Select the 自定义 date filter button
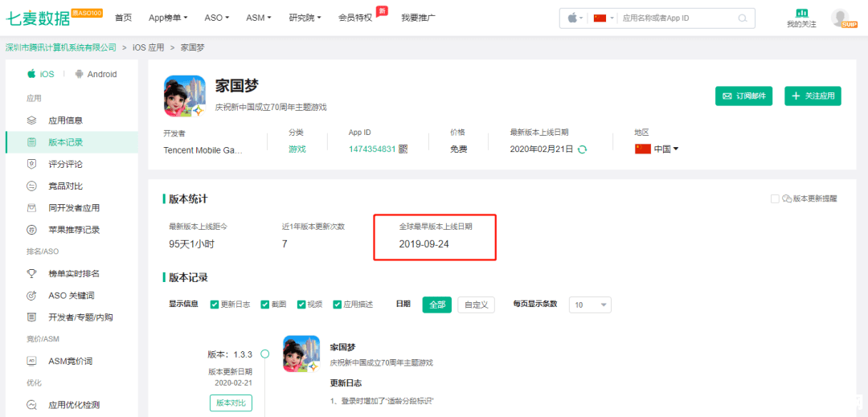Image resolution: width=868 pixels, height=417 pixels. tap(476, 305)
